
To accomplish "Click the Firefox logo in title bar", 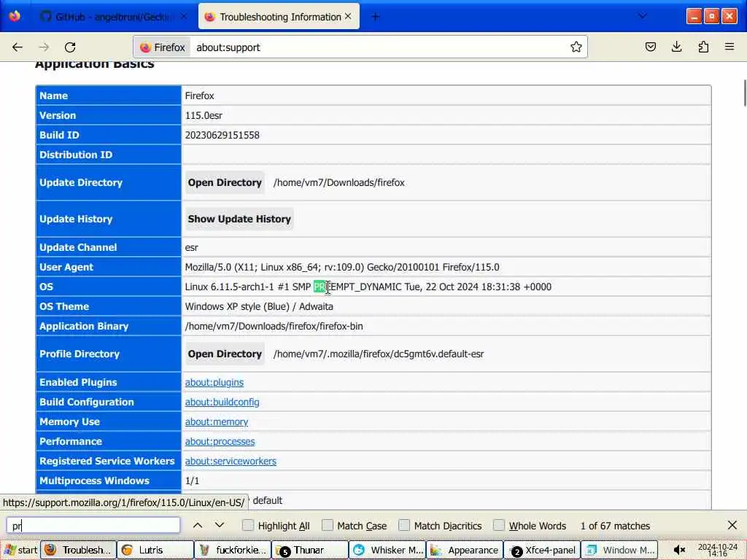I will click(15, 16).
